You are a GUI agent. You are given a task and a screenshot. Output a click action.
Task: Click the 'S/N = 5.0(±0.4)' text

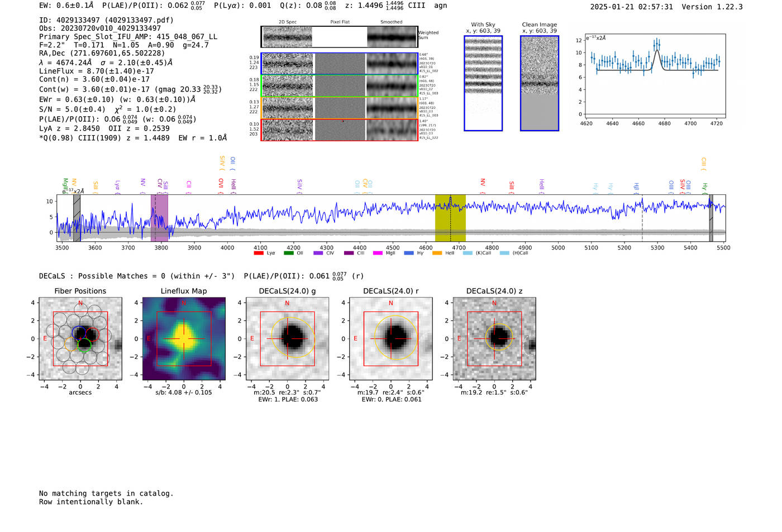click(x=72, y=109)
